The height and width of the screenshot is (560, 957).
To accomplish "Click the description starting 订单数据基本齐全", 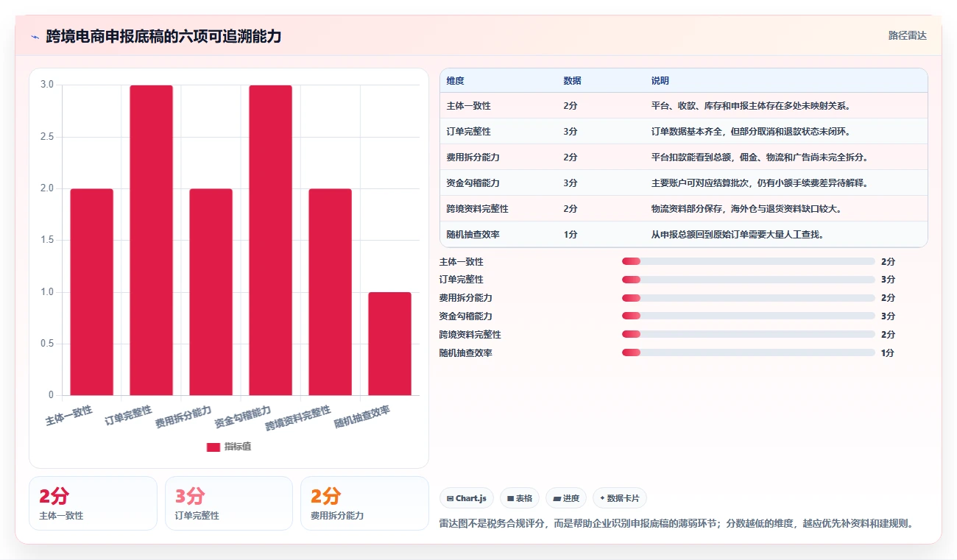I will point(752,132).
